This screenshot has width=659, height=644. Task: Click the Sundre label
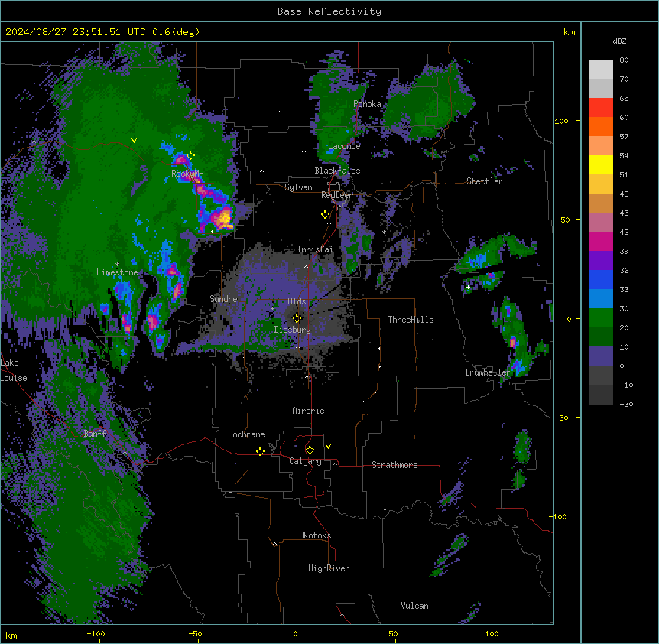click(223, 299)
